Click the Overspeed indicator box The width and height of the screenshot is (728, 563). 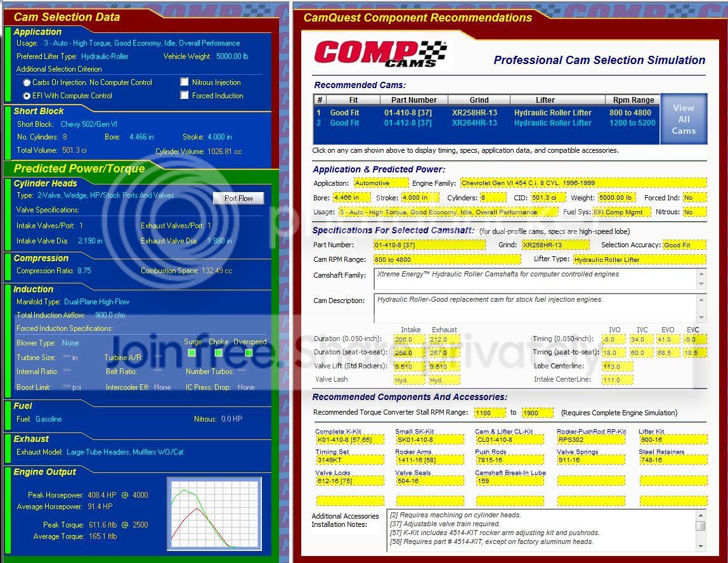click(249, 353)
